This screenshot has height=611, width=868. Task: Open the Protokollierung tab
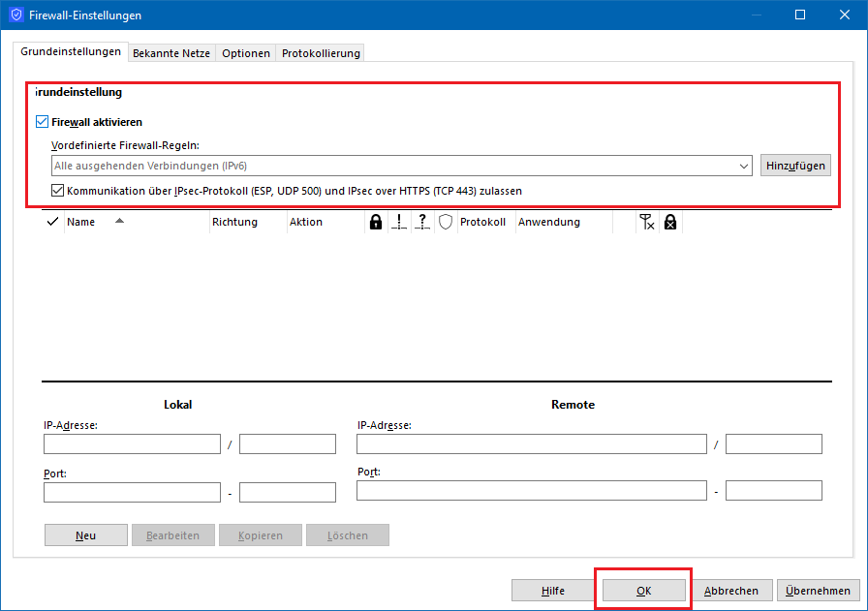pyautogui.click(x=321, y=53)
